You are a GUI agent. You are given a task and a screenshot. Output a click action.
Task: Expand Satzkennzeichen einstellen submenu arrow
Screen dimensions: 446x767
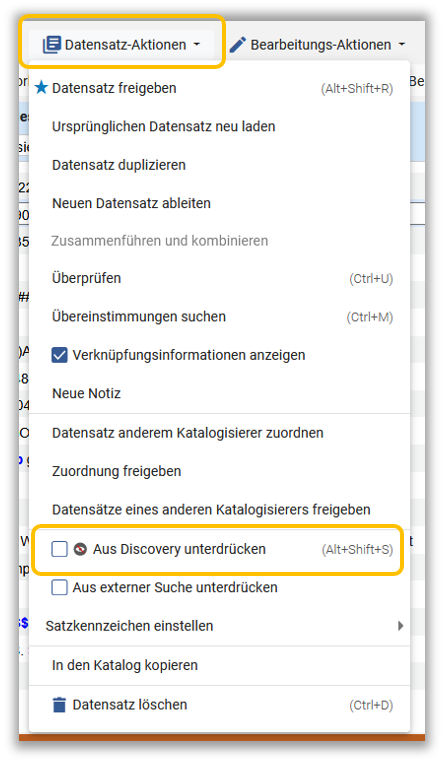[x=401, y=626]
